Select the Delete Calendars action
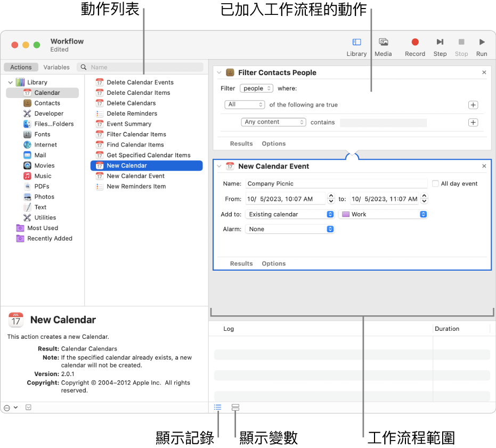Viewport: 496px width, 448px height. coord(126,103)
